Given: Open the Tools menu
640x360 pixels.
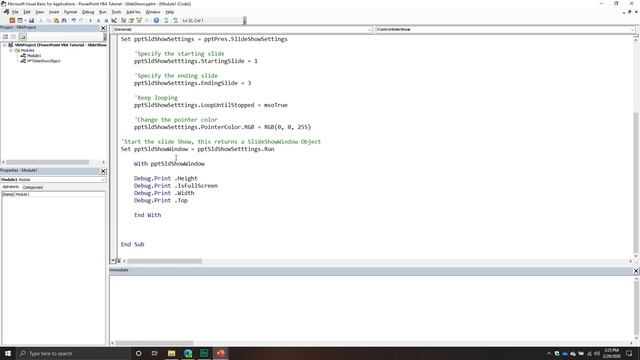Looking at the screenshot, I should 116,12.
